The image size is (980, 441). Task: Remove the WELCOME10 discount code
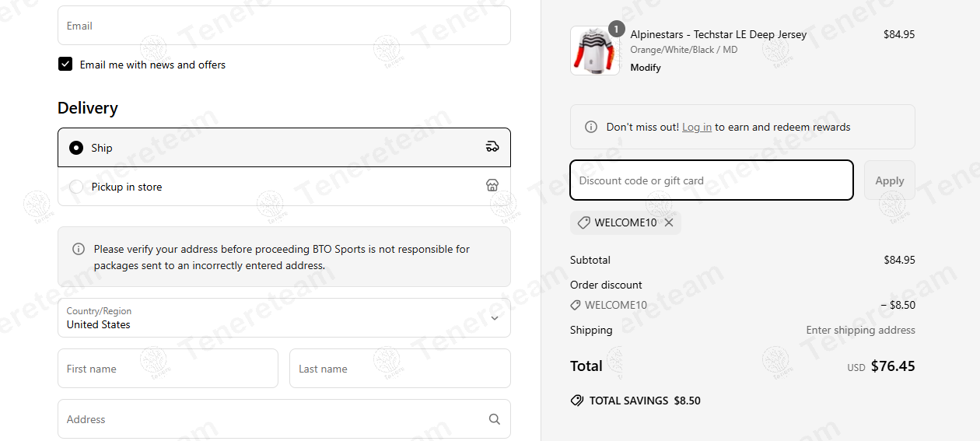(x=669, y=222)
